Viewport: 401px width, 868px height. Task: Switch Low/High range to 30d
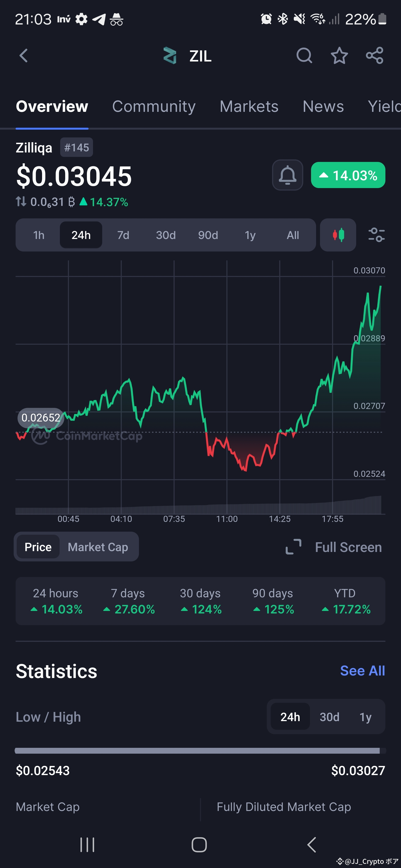point(329,717)
